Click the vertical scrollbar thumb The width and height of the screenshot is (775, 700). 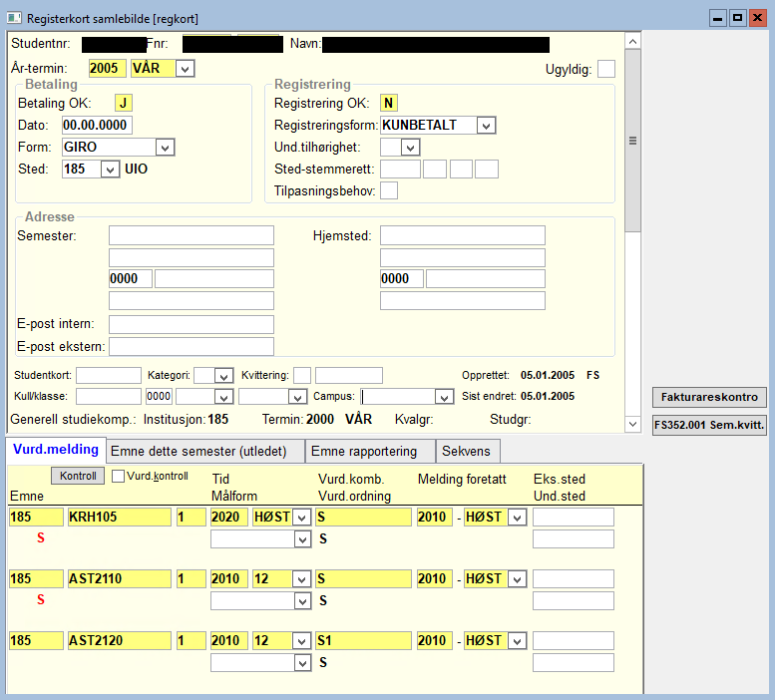coord(632,141)
